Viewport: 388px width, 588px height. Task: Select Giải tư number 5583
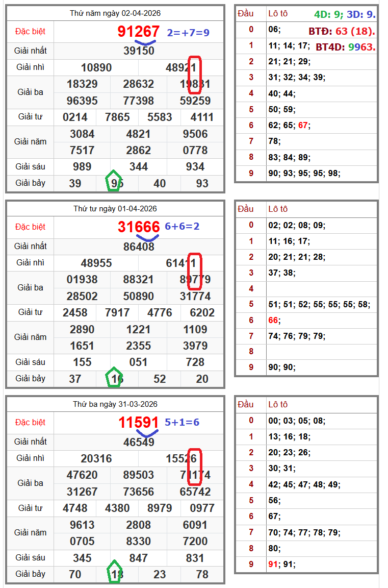tap(160, 117)
